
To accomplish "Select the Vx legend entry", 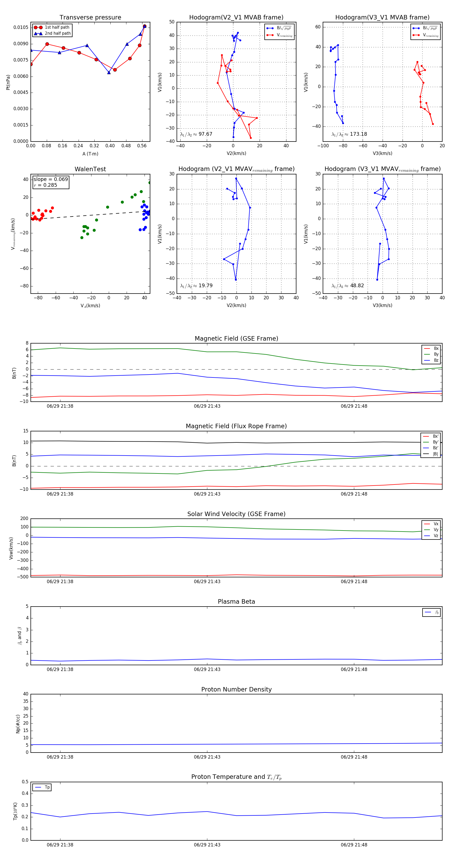I will point(431,524).
